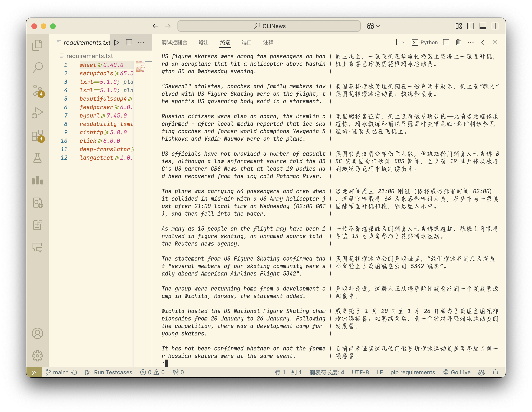Toggle the bottom panel visibility
Image resolution: width=532 pixels, height=412 pixels.
[x=483, y=26]
